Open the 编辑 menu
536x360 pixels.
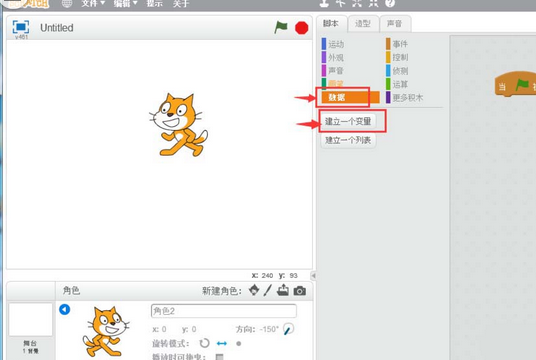[125, 3]
